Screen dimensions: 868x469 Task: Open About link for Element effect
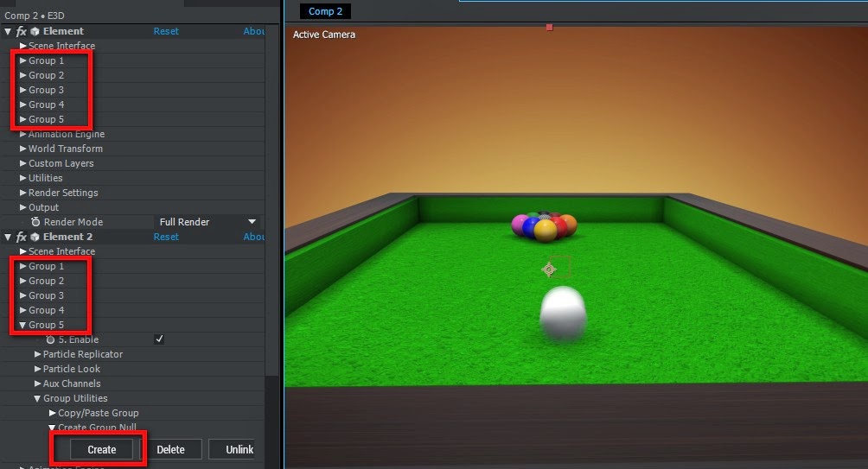click(x=253, y=31)
